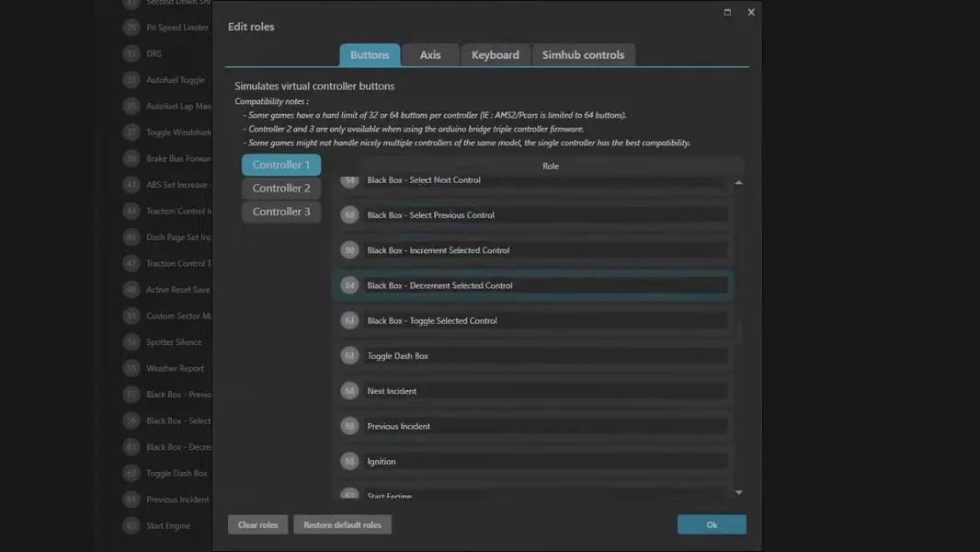Switch to the Buttons tab
Image resolution: width=980 pixels, height=552 pixels.
tap(370, 55)
